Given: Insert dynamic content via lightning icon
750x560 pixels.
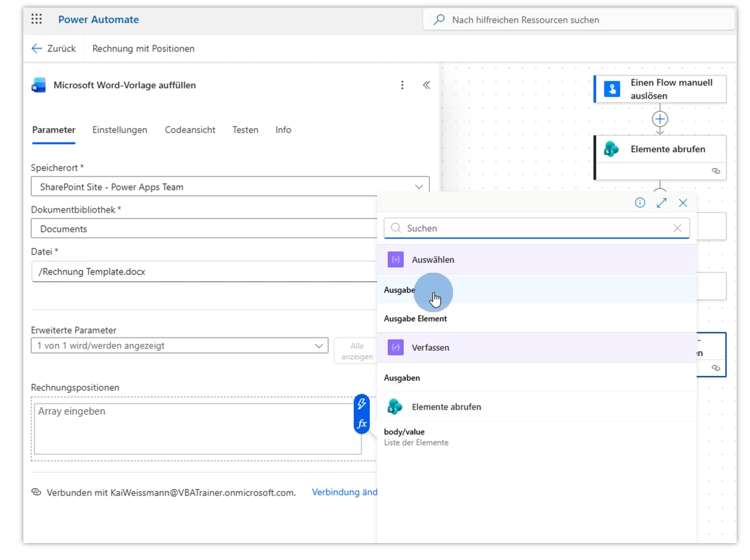Looking at the screenshot, I should coord(362,404).
